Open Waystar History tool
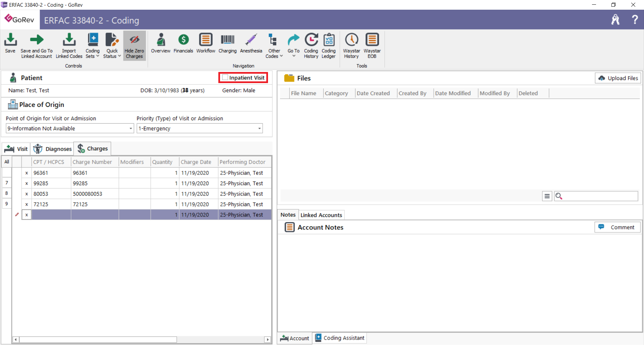The image size is (644, 345). pyautogui.click(x=352, y=46)
